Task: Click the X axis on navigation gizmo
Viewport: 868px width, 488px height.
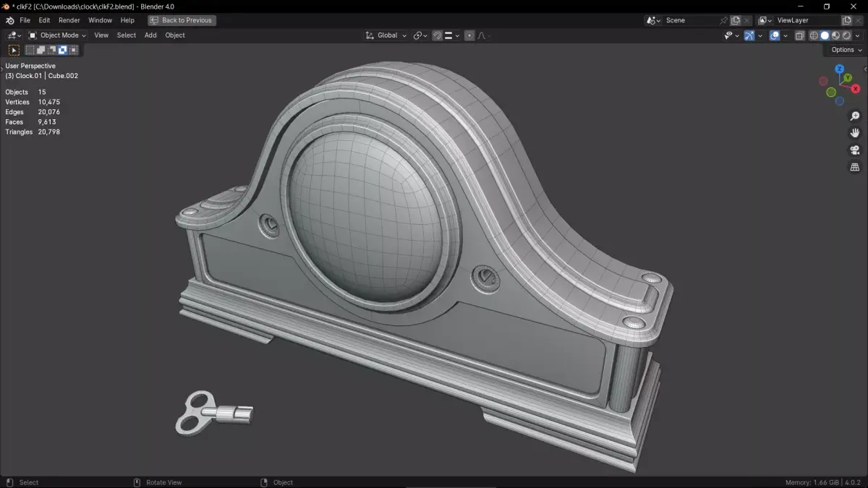Action: 856,88
